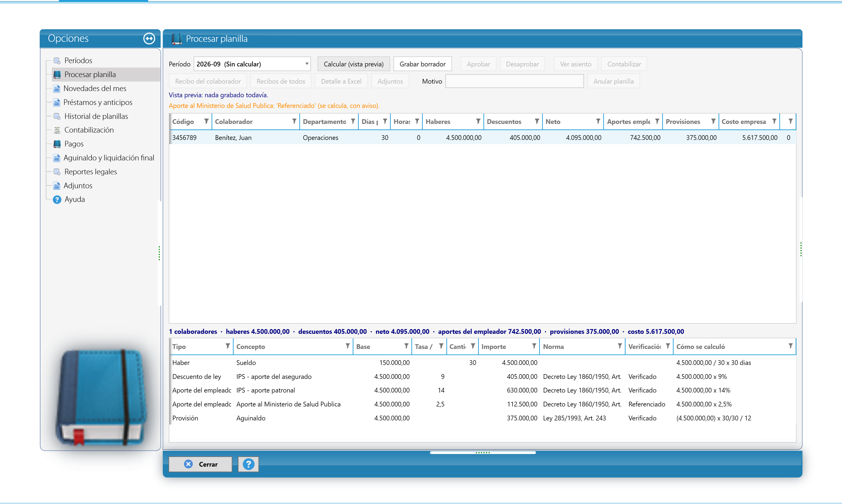Go to Historial de planillas

pos(96,116)
